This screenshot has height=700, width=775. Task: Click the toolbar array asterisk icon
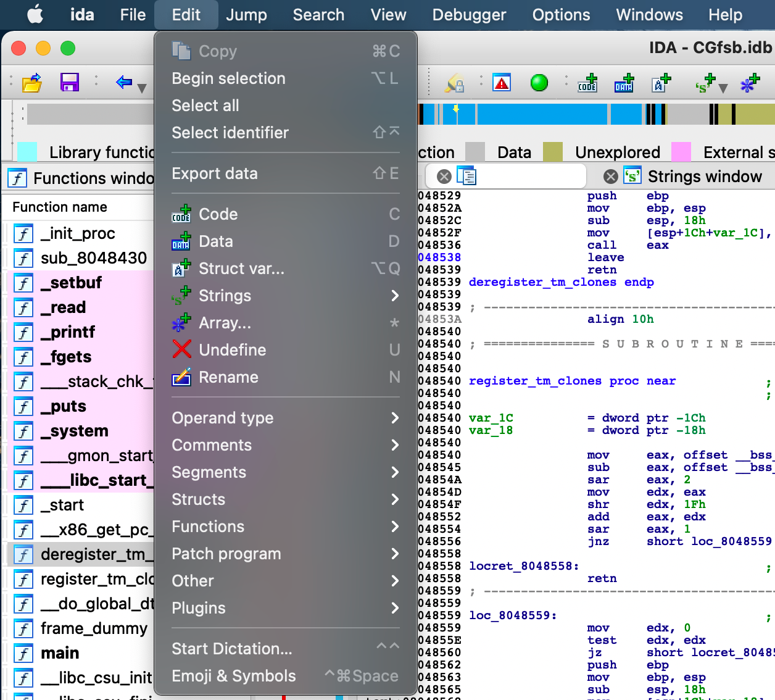[x=750, y=83]
